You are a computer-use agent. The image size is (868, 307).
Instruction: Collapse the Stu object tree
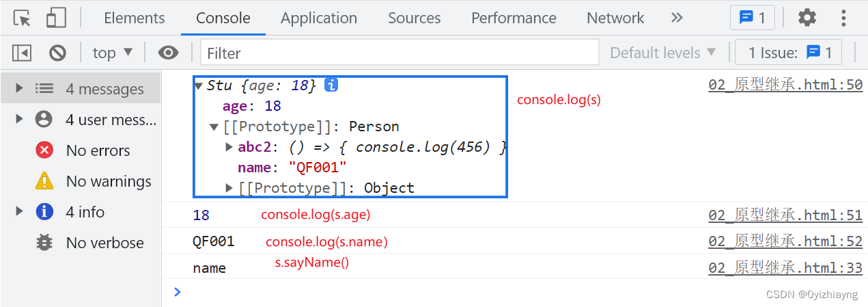[x=199, y=86]
